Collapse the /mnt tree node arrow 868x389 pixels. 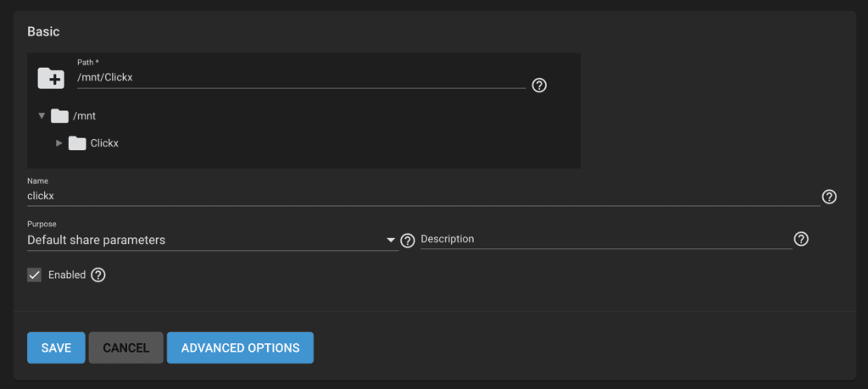click(42, 116)
